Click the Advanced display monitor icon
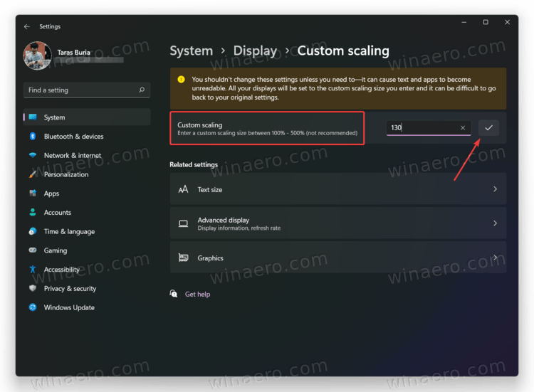 pos(183,223)
